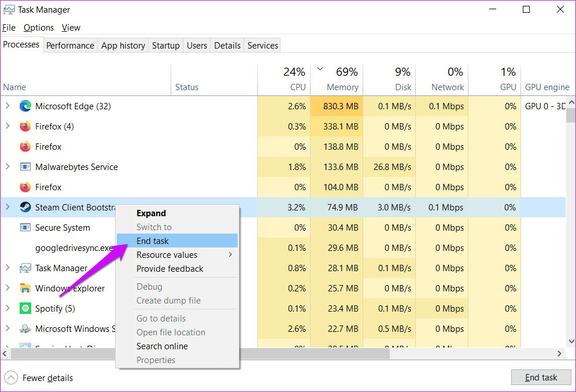Switch to the App history tab

pyautogui.click(x=123, y=46)
